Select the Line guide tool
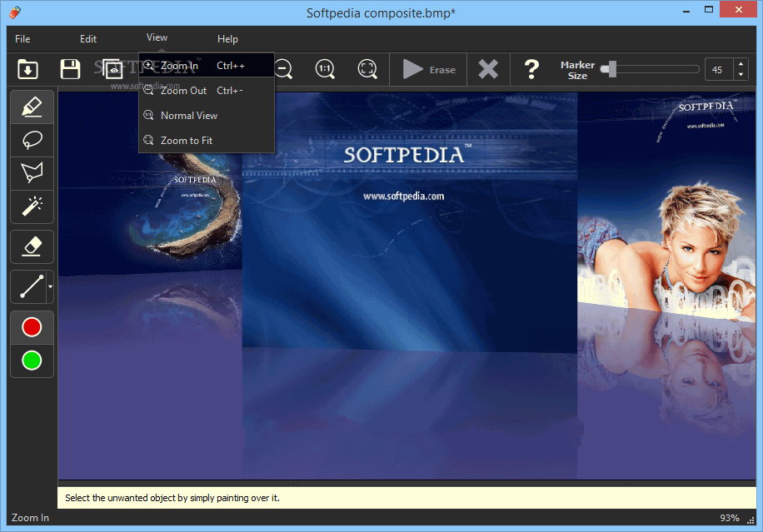The width and height of the screenshot is (763, 532). click(x=29, y=286)
